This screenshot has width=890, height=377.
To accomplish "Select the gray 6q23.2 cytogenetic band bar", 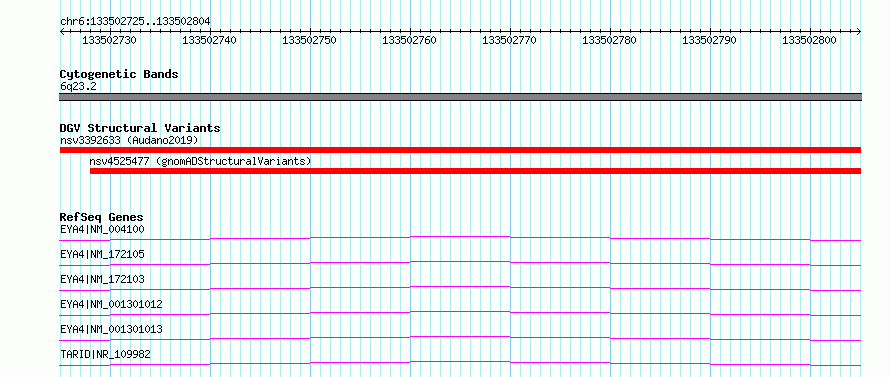I will click(460, 97).
